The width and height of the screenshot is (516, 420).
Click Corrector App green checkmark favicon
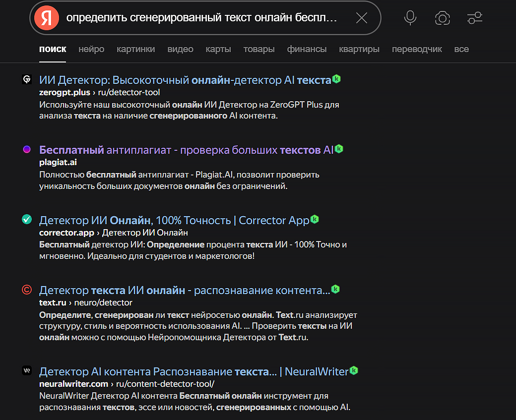click(x=27, y=219)
